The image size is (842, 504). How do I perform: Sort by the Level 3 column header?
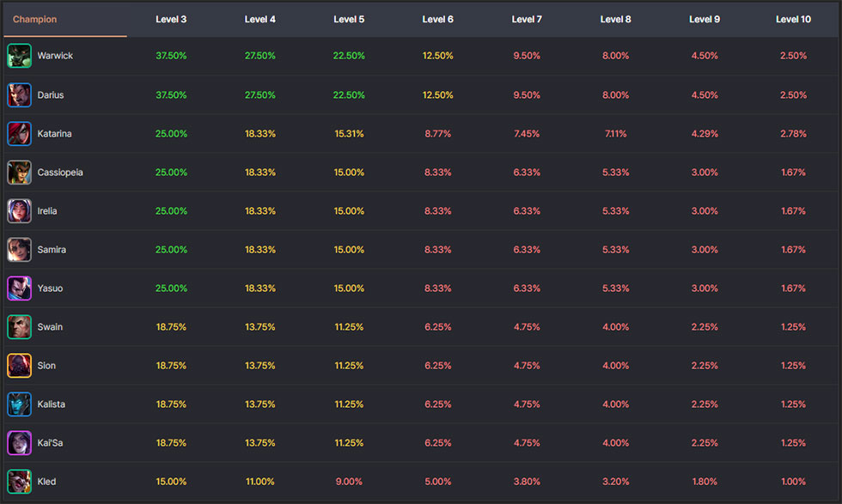(171, 20)
